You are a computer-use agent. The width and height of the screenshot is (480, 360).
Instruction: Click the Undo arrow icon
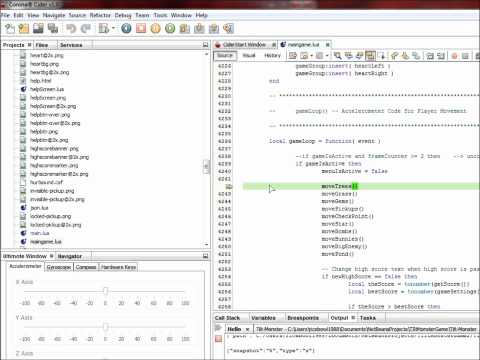71,29
